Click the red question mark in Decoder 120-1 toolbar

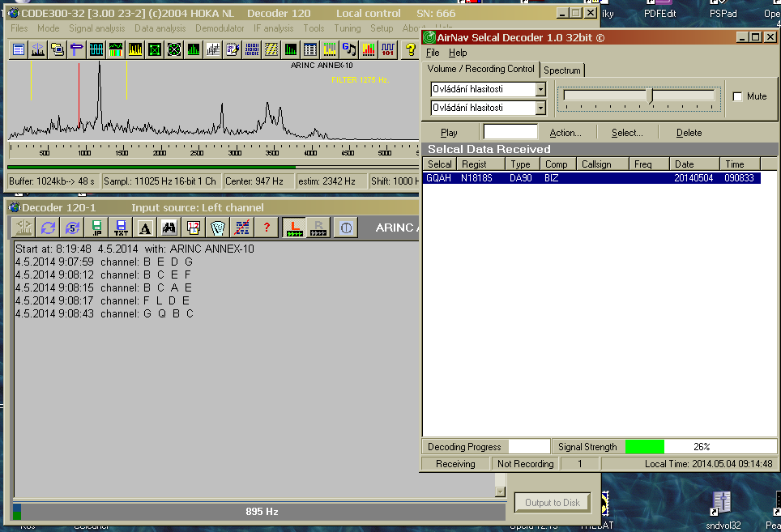coord(267,228)
